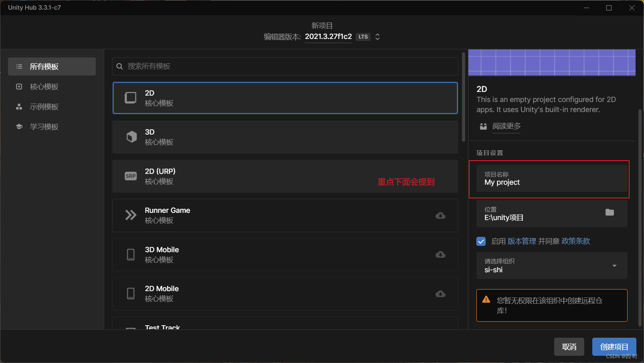This screenshot has width=644, height=363.
Task: Select the 2D (URP) template
Action: [x=285, y=176]
